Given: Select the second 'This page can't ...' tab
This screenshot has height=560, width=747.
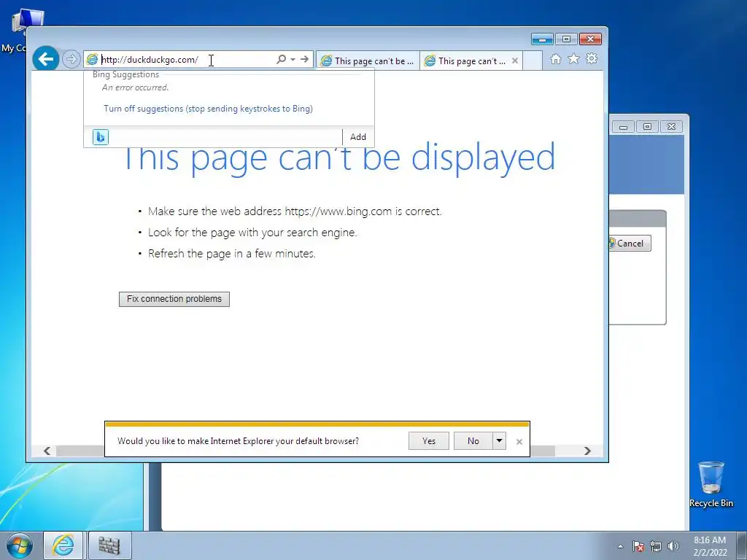Looking at the screenshot, I should [x=466, y=61].
